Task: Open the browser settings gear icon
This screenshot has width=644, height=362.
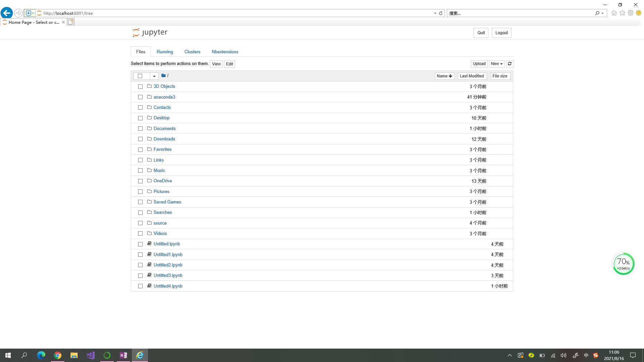Action: point(631,13)
